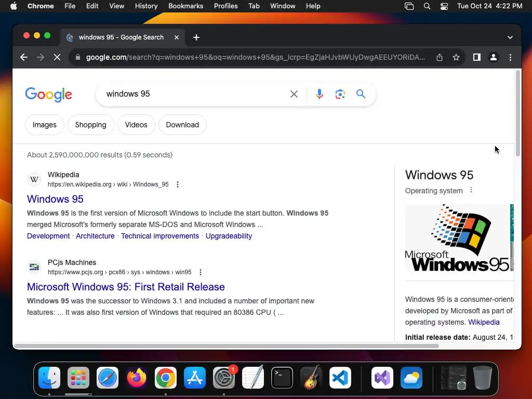Click the PCjs Machines favicon

(34, 267)
